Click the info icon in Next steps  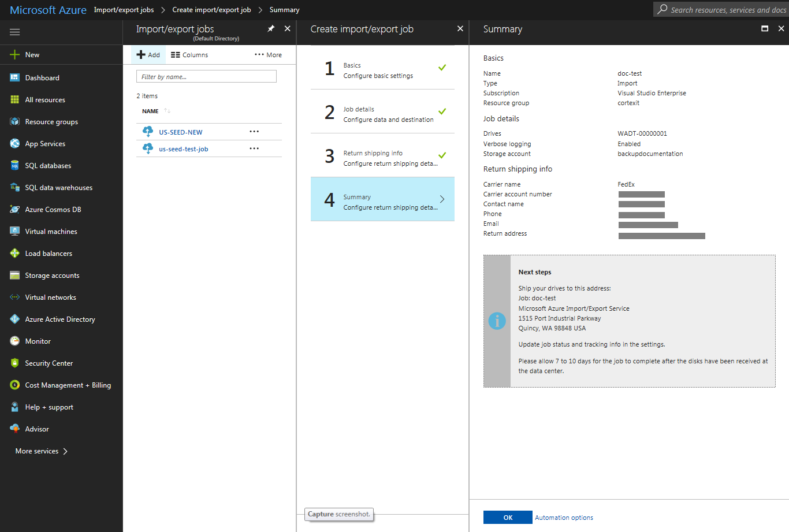click(x=497, y=321)
